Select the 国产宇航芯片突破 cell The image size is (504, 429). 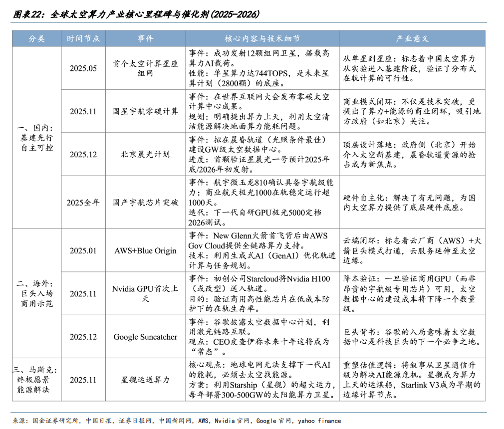coord(145,203)
